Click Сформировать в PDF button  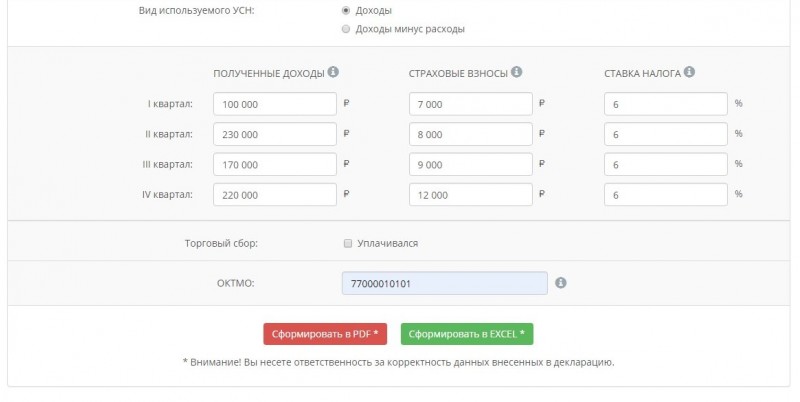(325, 334)
